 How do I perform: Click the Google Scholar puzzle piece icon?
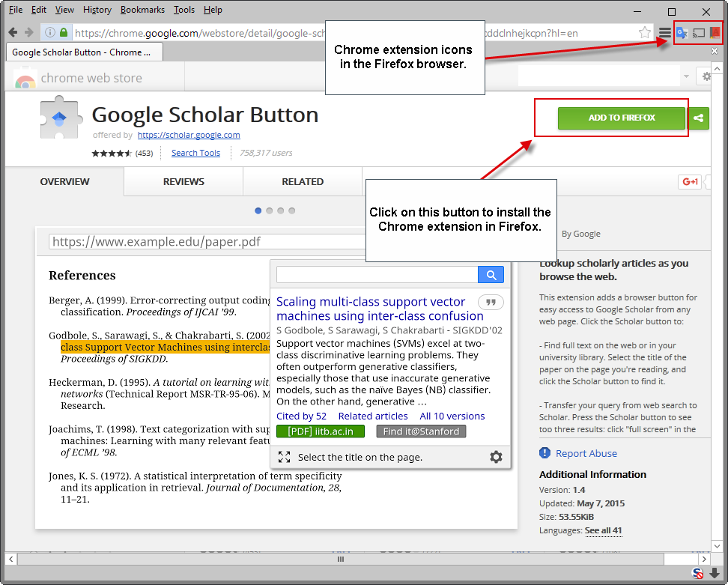point(61,118)
